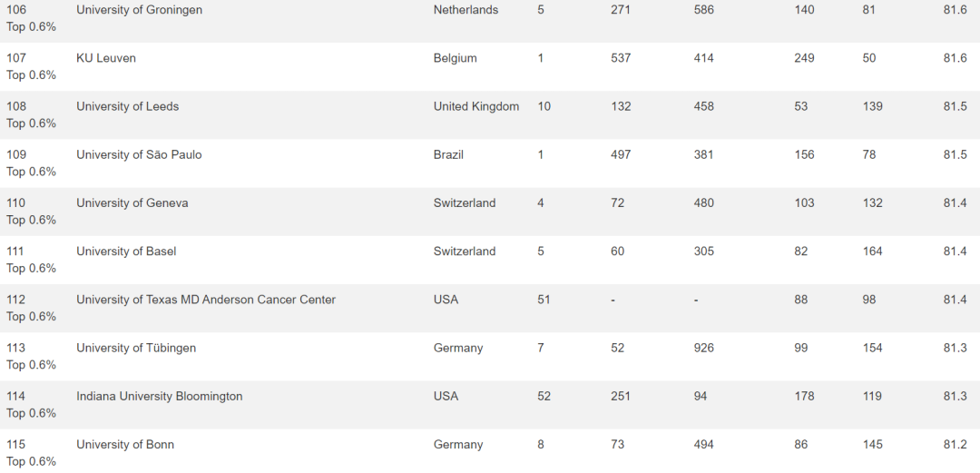This screenshot has height=473, width=980.
Task: Select the University of Groningen name
Action: pyautogui.click(x=139, y=10)
